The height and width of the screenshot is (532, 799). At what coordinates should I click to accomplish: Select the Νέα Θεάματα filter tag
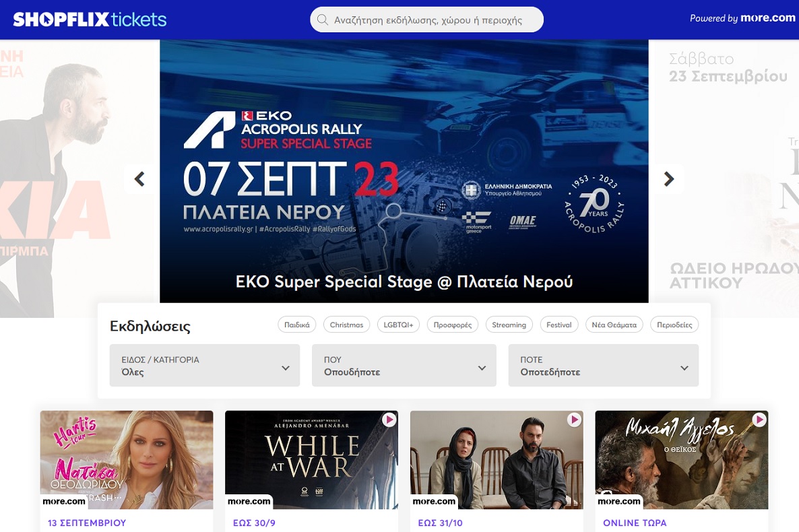(614, 325)
